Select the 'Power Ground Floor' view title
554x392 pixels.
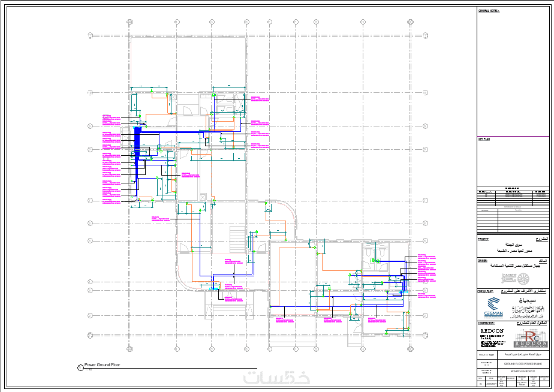click(102, 365)
